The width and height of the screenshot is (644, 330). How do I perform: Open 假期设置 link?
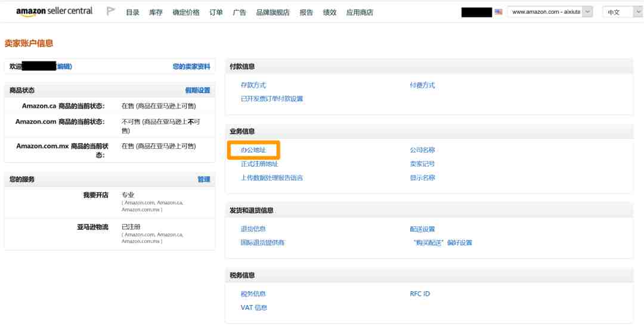197,91
